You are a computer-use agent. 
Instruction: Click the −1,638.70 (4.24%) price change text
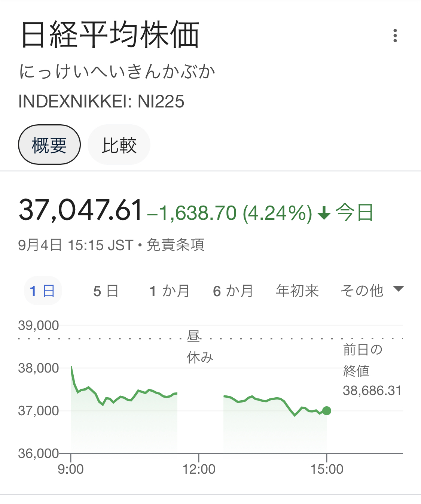point(230,213)
